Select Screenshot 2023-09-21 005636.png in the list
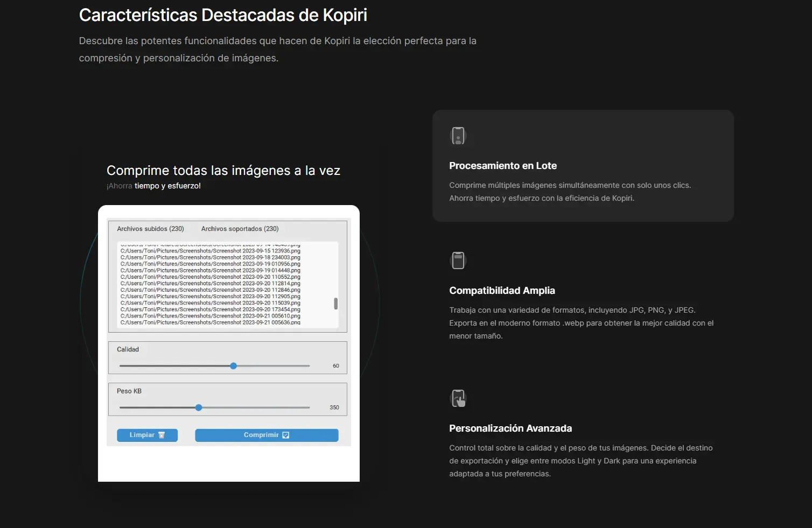This screenshot has width=812, height=528. [x=210, y=322]
